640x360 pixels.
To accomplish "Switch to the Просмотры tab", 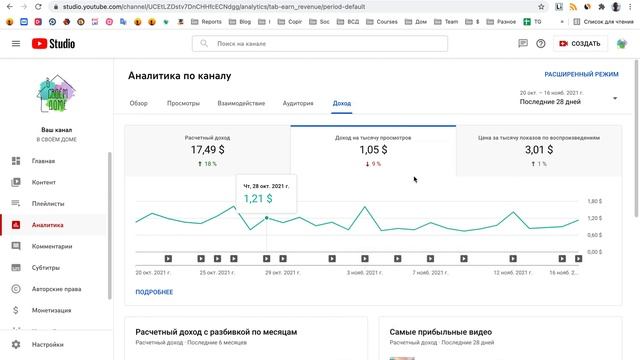I will [183, 103].
